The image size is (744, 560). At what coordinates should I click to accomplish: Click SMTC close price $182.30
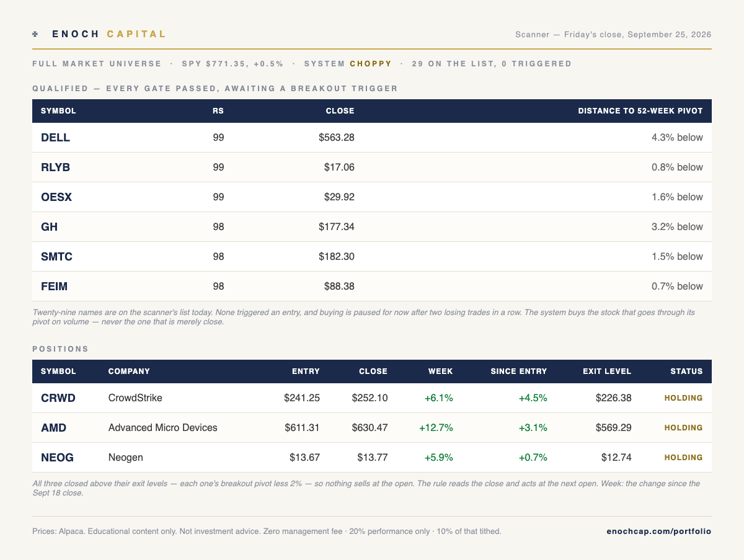point(337,257)
